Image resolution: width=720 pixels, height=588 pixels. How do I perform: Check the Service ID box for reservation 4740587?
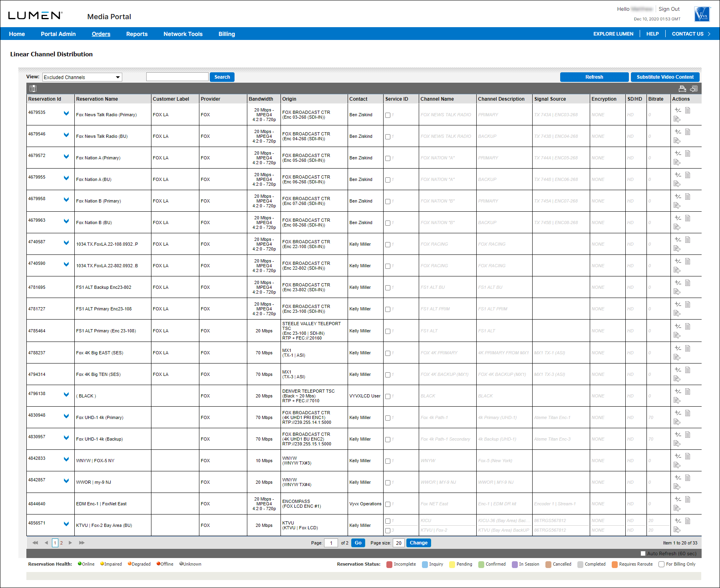(x=388, y=245)
